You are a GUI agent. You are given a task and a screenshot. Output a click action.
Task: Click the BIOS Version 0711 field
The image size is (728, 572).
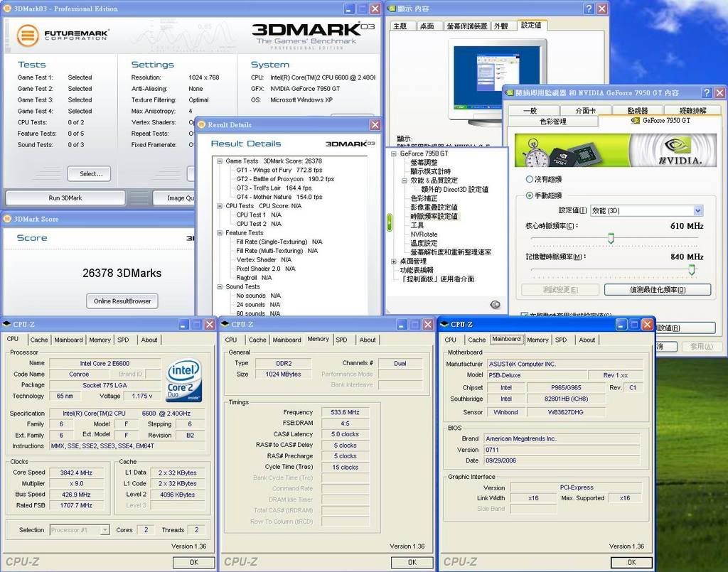[562, 450]
